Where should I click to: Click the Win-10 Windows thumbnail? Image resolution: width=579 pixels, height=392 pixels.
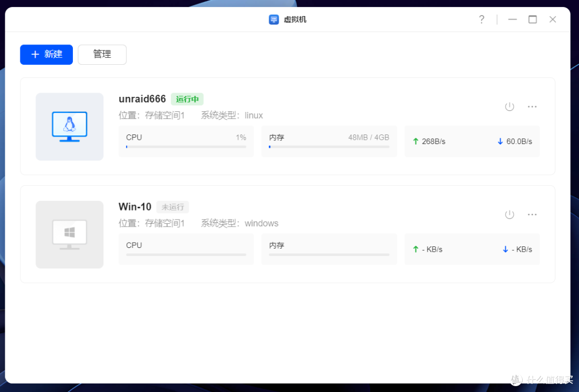pyautogui.click(x=69, y=235)
